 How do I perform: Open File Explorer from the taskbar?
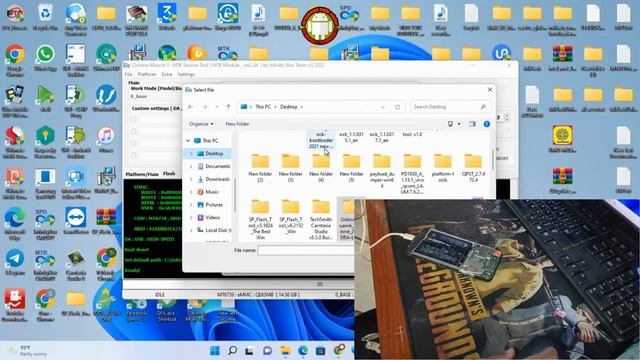[x=285, y=350]
